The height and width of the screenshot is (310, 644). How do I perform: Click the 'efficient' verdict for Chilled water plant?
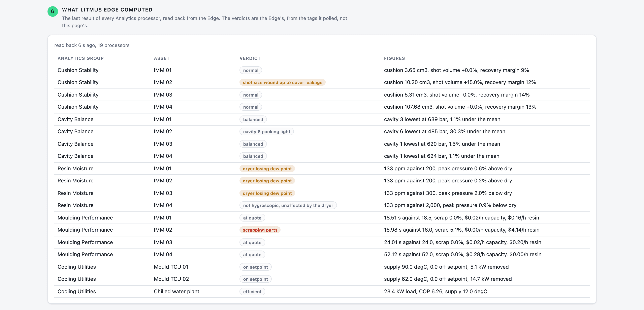pyautogui.click(x=252, y=291)
